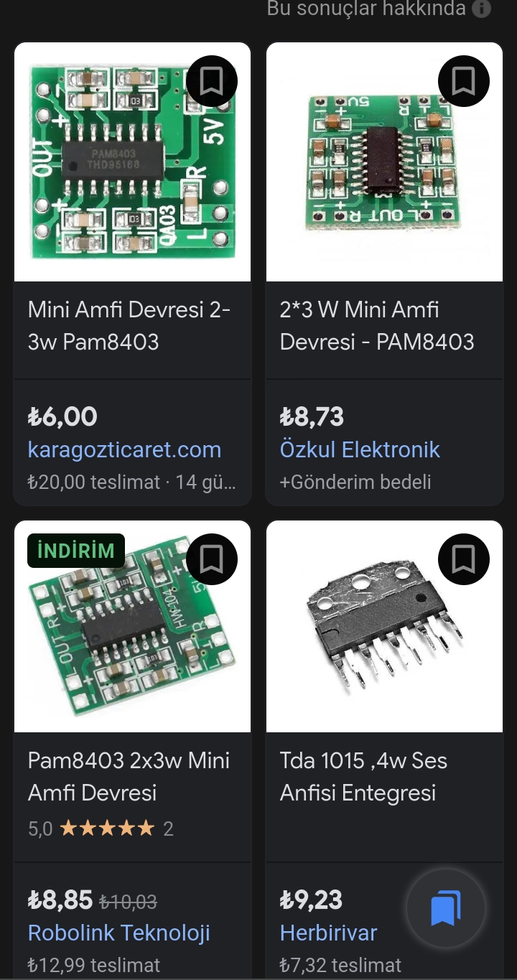Tap the İNDİRİM discount badge
Image resolution: width=517 pixels, height=980 pixels.
coord(76,551)
